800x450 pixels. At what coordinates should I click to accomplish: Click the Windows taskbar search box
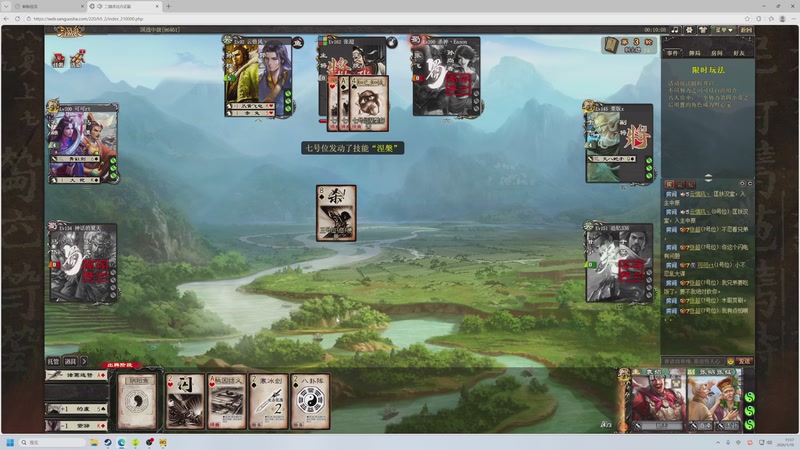tap(52, 442)
